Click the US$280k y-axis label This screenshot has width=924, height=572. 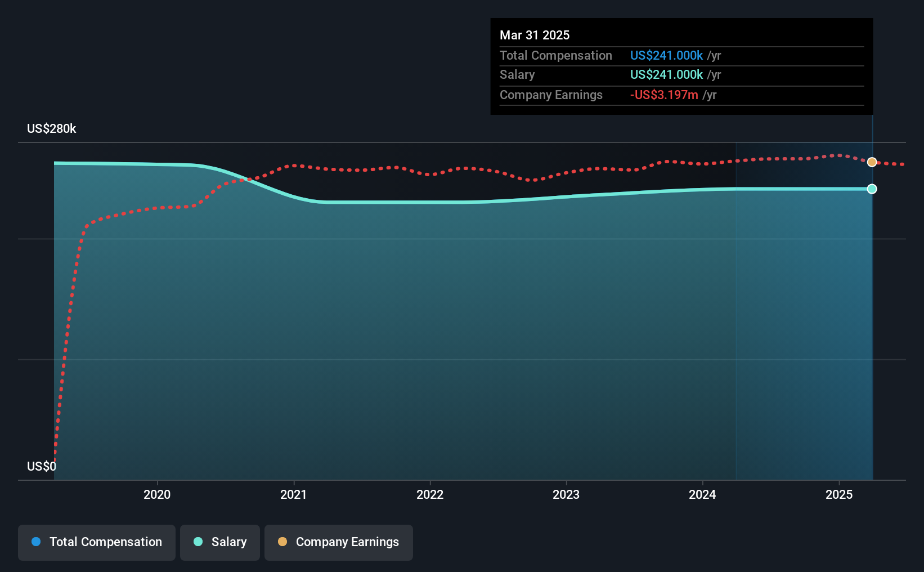(52, 129)
